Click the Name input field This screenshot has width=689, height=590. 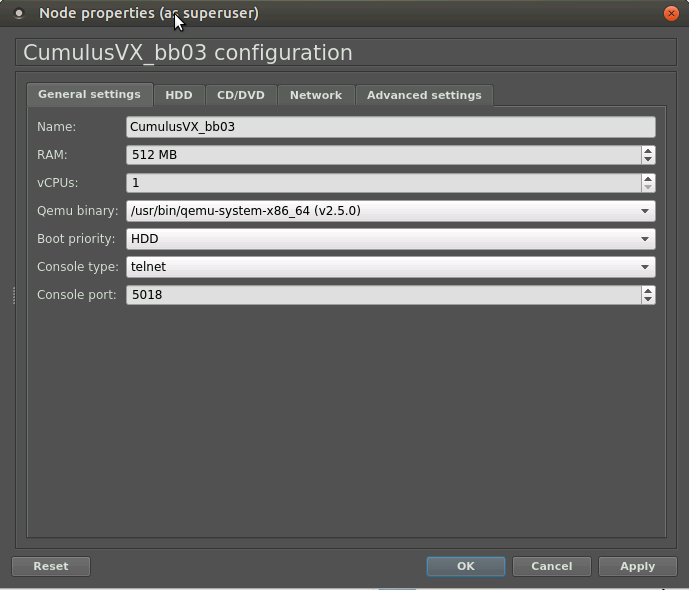tap(391, 127)
